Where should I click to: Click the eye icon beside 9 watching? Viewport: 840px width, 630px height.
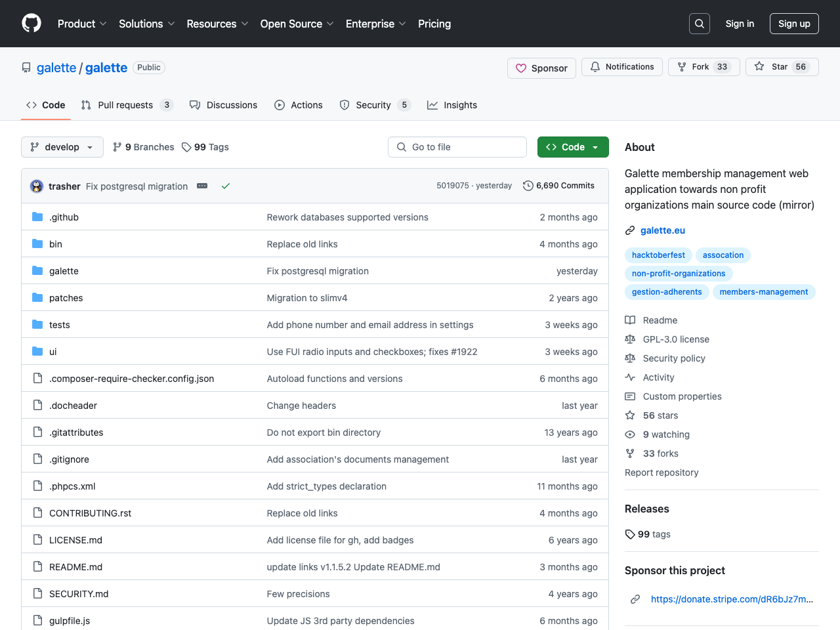click(x=630, y=434)
